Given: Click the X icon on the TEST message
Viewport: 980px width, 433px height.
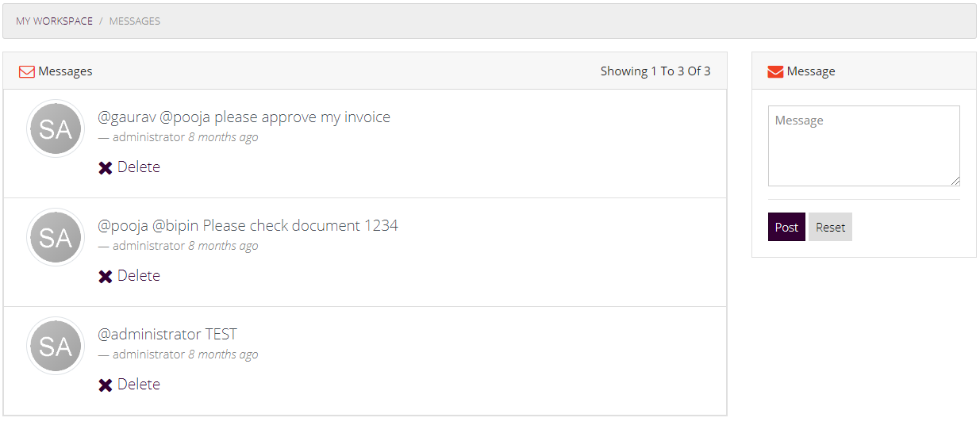Looking at the screenshot, I should 106,385.
